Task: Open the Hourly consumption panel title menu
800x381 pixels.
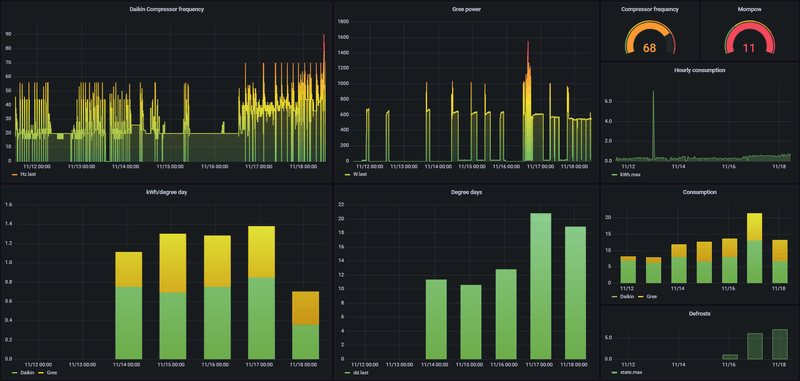Action: point(699,70)
